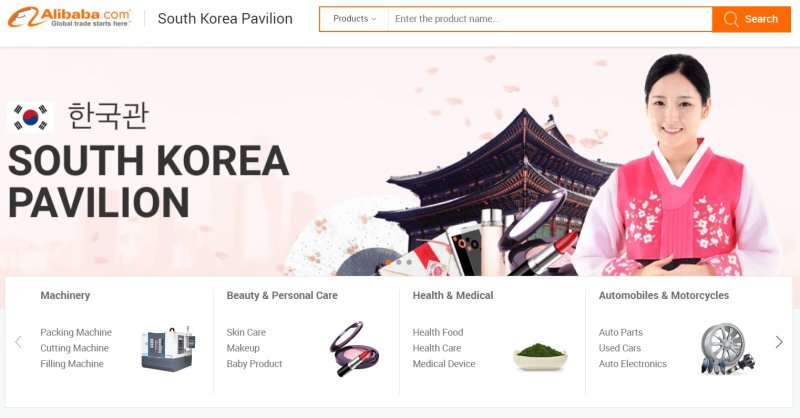Viewport: 800px width, 418px height.
Task: Open Beauty & Personal Care category
Action: coord(282,295)
